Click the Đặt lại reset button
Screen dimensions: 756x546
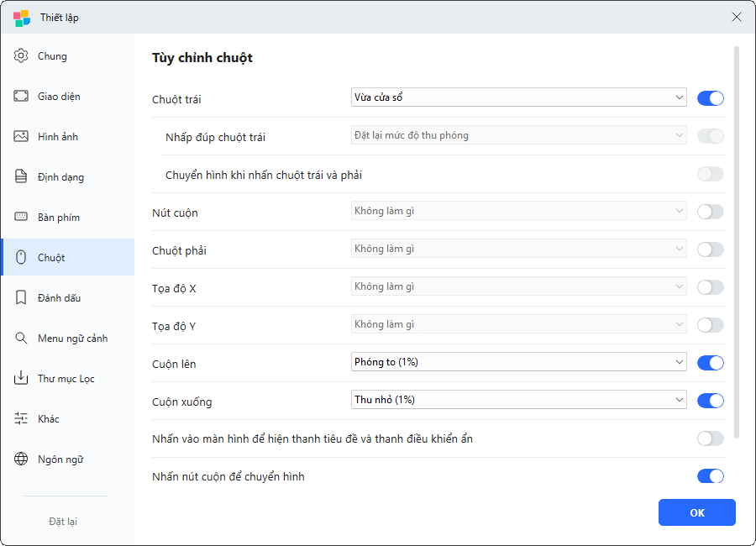pos(63,522)
